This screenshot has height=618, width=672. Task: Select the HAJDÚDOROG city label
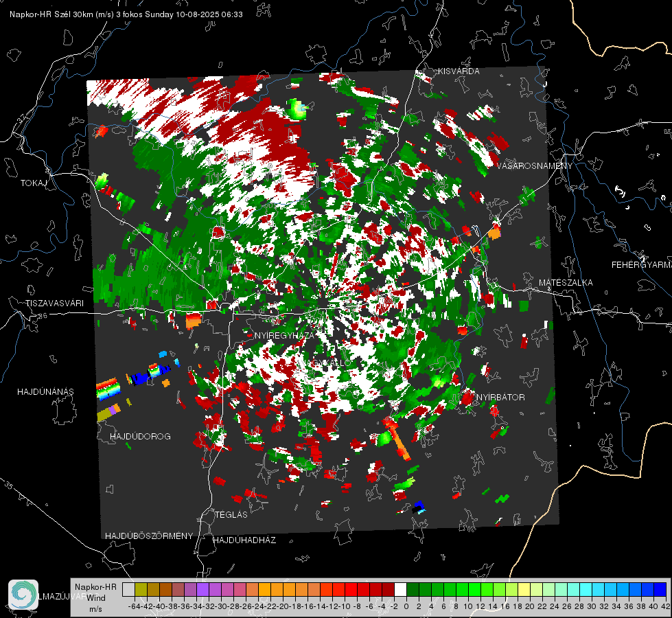tap(140, 437)
